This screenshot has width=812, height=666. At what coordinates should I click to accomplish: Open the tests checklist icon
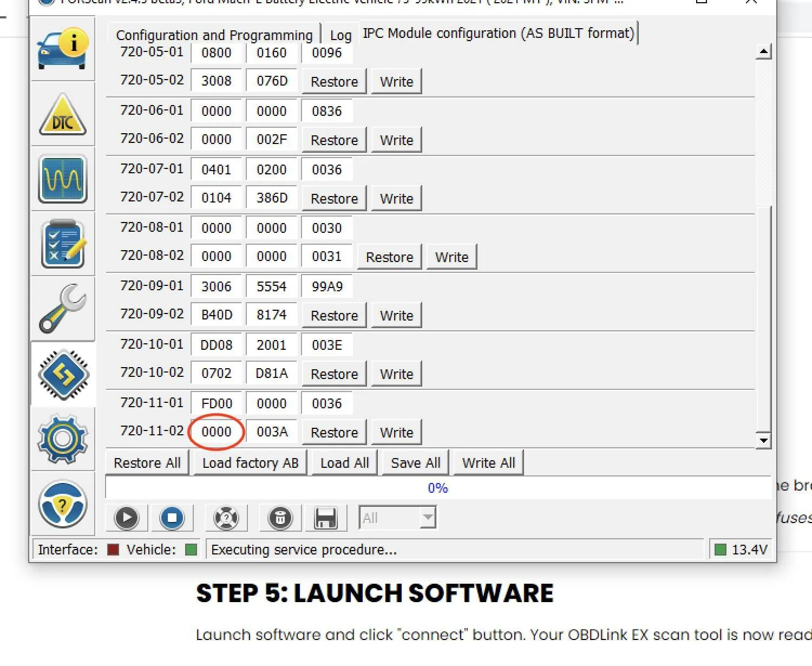pyautogui.click(x=63, y=244)
